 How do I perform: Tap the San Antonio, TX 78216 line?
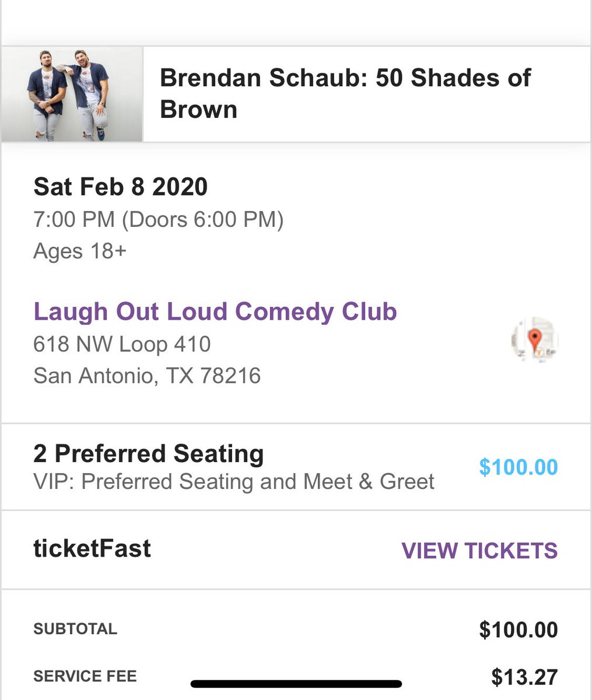[147, 376]
